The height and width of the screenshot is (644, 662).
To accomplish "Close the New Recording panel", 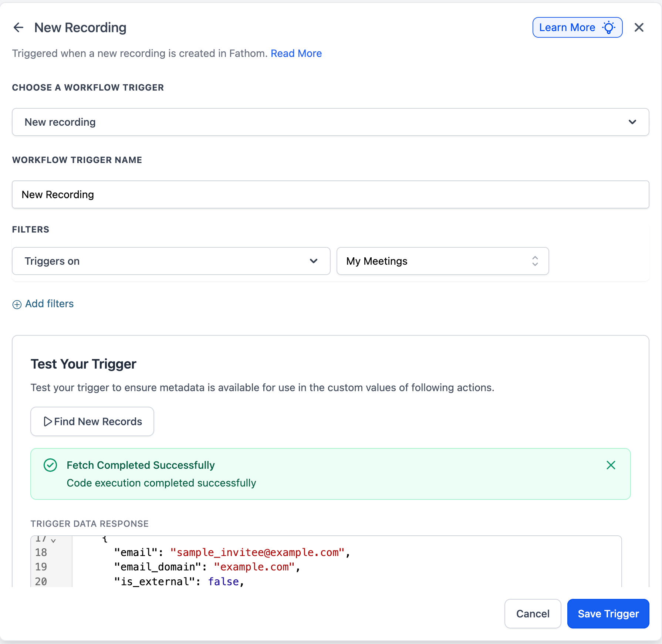I will point(639,27).
